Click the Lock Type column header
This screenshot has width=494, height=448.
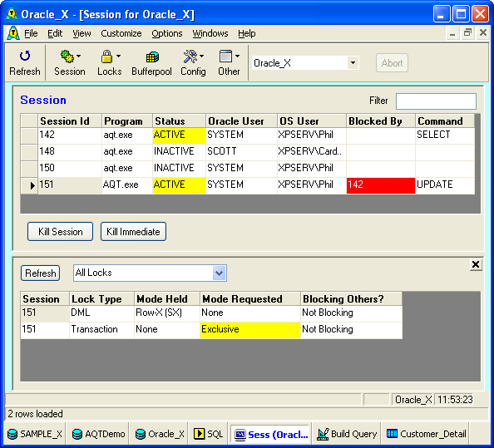pos(101,298)
